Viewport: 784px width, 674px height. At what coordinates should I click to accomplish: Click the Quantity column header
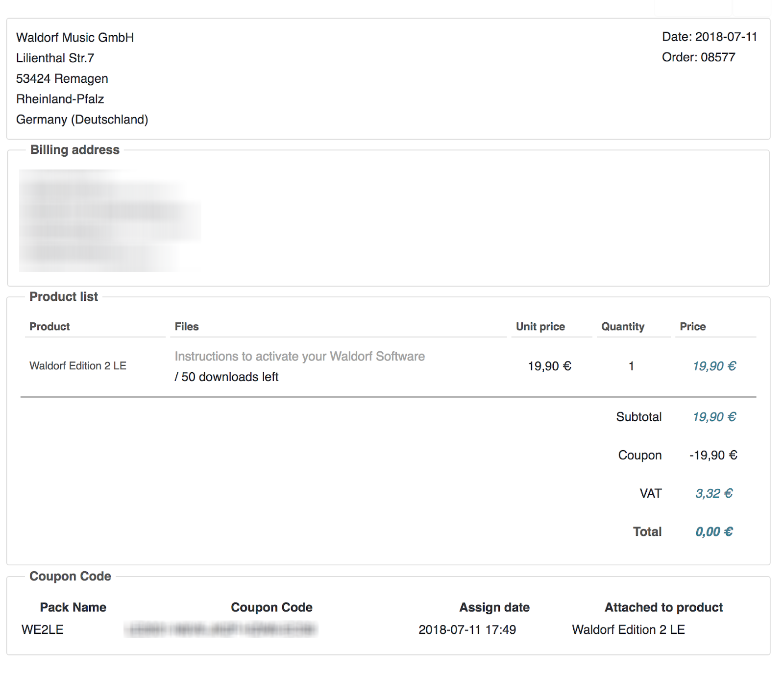tap(623, 327)
